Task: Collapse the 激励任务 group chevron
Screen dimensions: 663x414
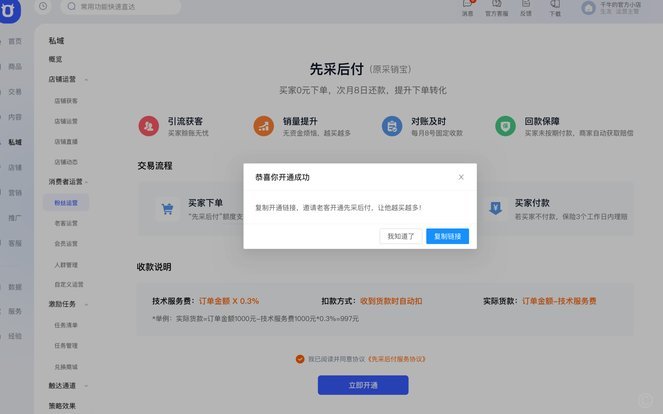Action: (86, 304)
